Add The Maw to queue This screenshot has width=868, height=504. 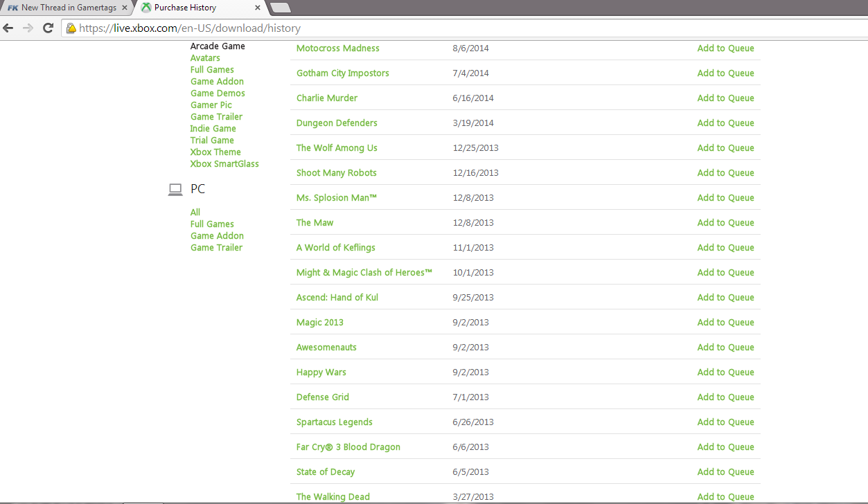click(x=725, y=223)
